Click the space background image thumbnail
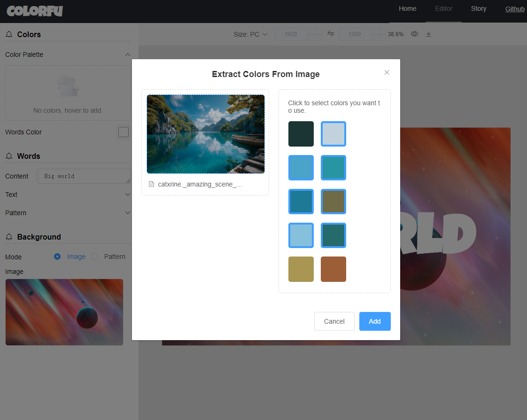This screenshot has height=420, width=527. [64, 312]
